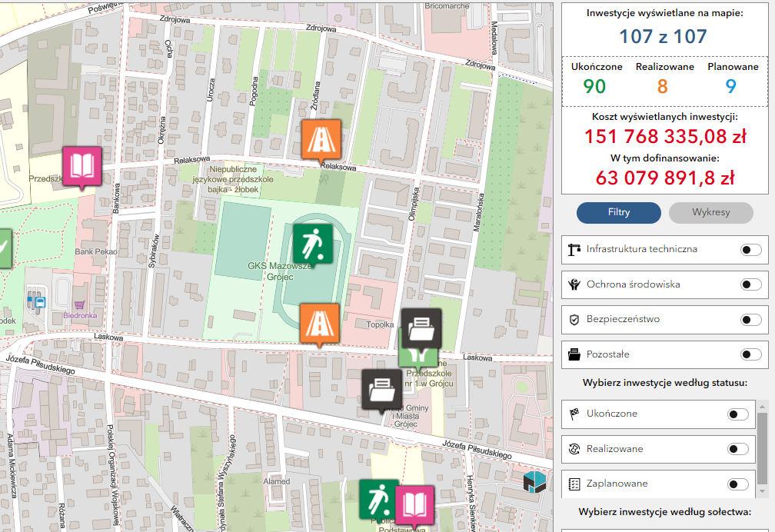Click the scrollbar down arrow in the filter list
Image resolution: width=775 pixels, height=532 pixels.
point(763,491)
